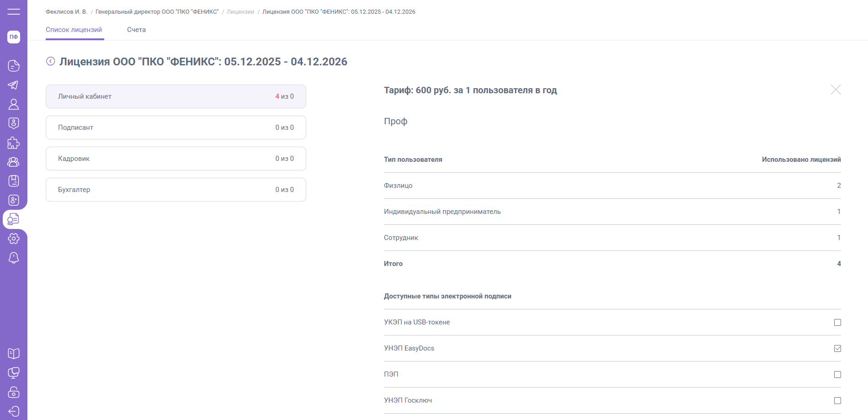Viewport: 868px width, 420px height.
Task: Uncheck the УНЭП EasyDocs checkbox
Action: (x=837, y=348)
